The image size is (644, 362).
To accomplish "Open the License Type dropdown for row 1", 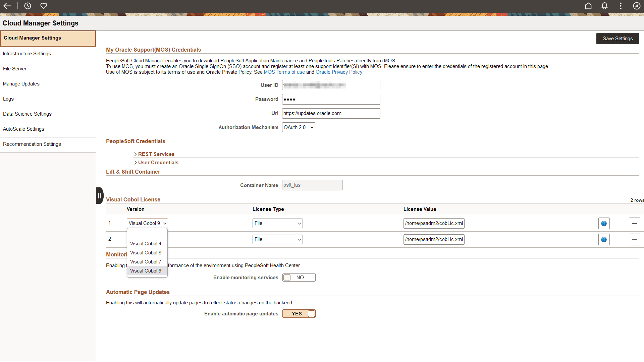I will click(x=277, y=223).
